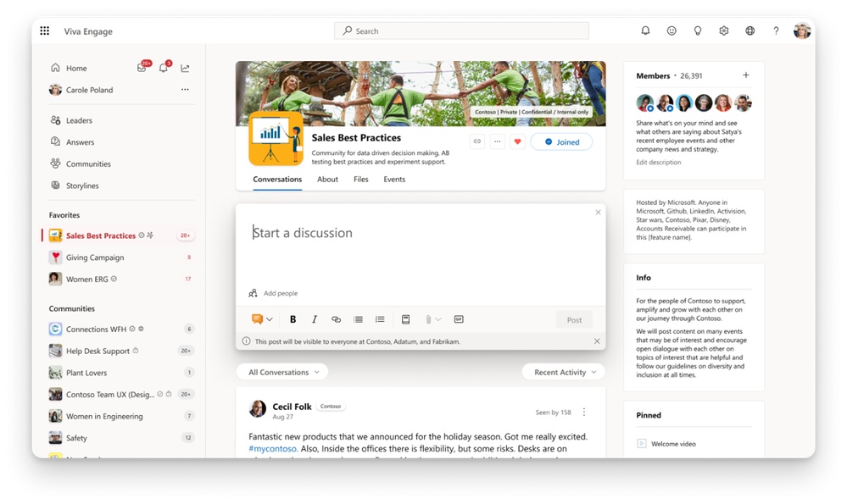Switch to Files tab
This screenshot has width=847, height=504.
tap(361, 179)
